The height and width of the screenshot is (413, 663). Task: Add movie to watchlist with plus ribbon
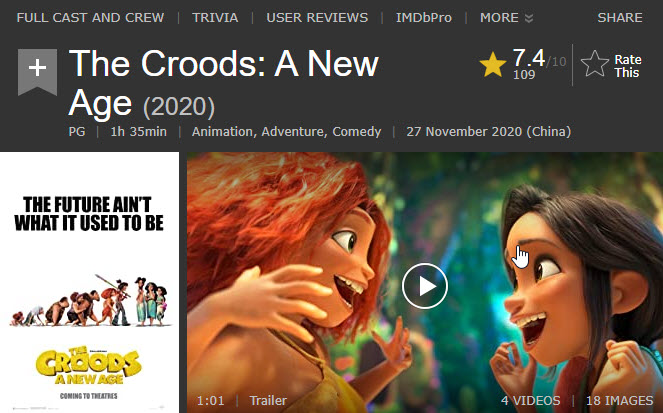pyautogui.click(x=37, y=71)
